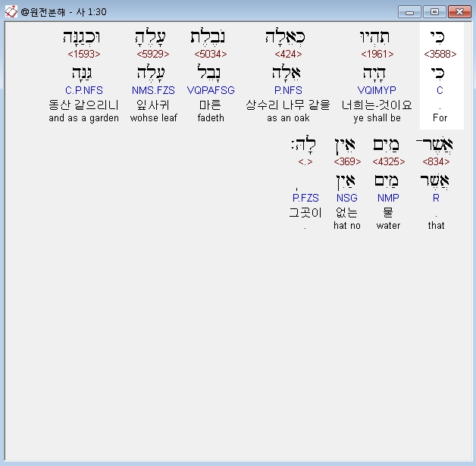Screen dimensions: 476x466
Task: Maximize the 원전분해 window
Action: tap(434, 12)
